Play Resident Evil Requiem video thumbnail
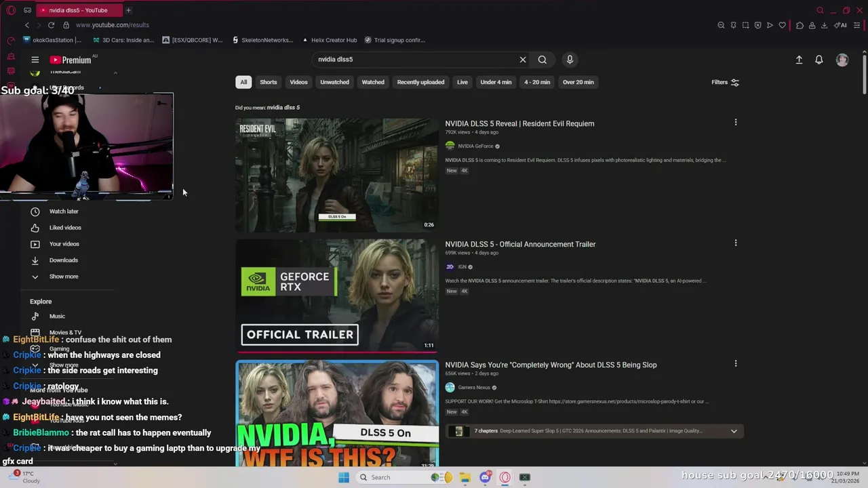This screenshot has width=868, height=488. coord(337,176)
